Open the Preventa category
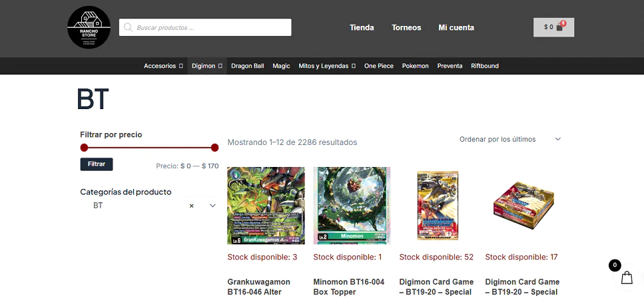 [450, 66]
